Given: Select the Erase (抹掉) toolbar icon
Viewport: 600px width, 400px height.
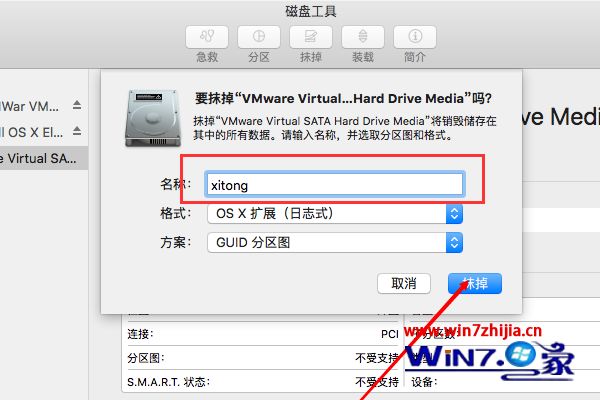Looking at the screenshot, I should coord(311,37).
